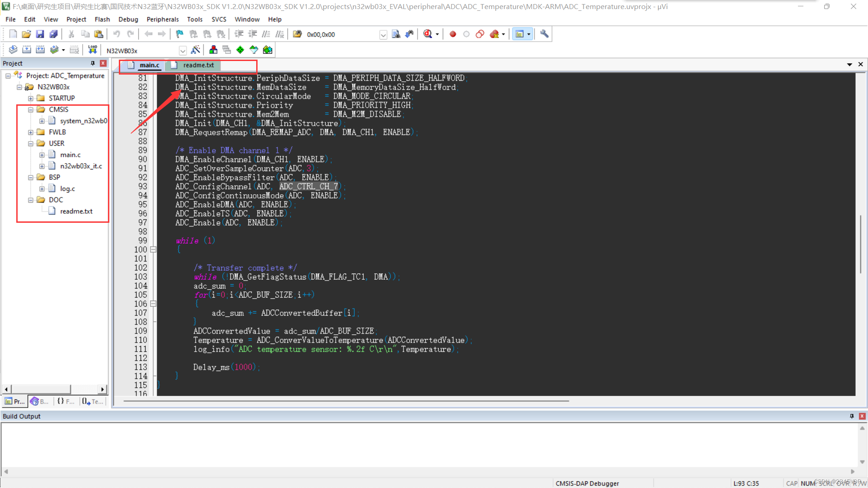Select readme.txt in the DOC folder
868x488 pixels.
(x=76, y=211)
